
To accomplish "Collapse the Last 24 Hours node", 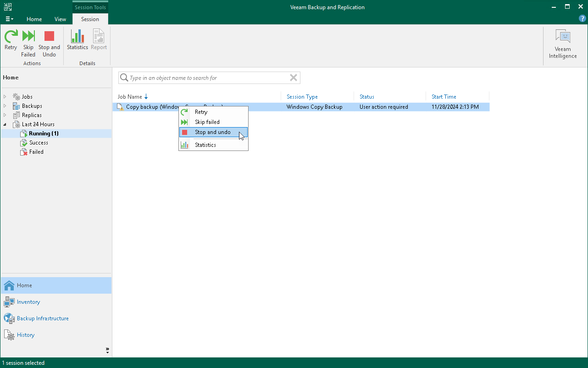I will point(5,124).
